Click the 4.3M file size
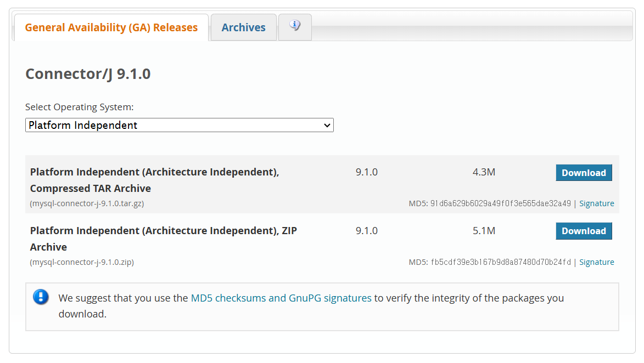 (484, 172)
